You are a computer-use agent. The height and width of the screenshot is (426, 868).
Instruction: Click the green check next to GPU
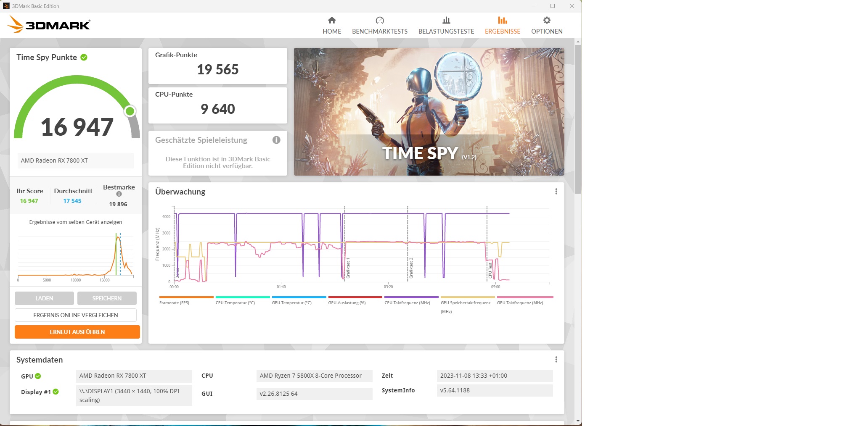point(38,376)
